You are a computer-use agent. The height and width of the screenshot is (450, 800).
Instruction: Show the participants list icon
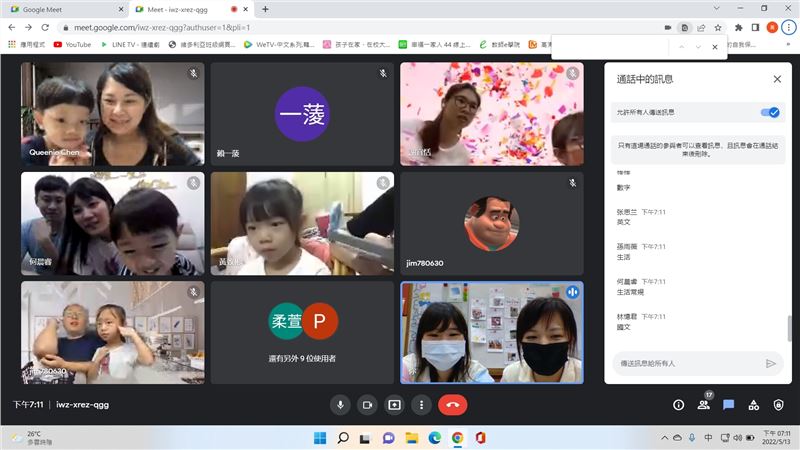pyautogui.click(x=704, y=405)
